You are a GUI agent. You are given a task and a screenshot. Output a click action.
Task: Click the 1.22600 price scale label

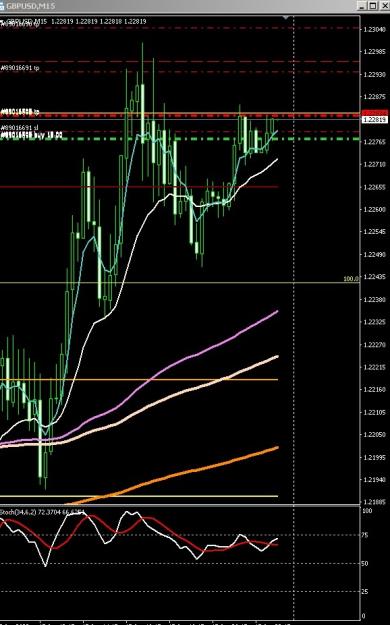click(374, 209)
